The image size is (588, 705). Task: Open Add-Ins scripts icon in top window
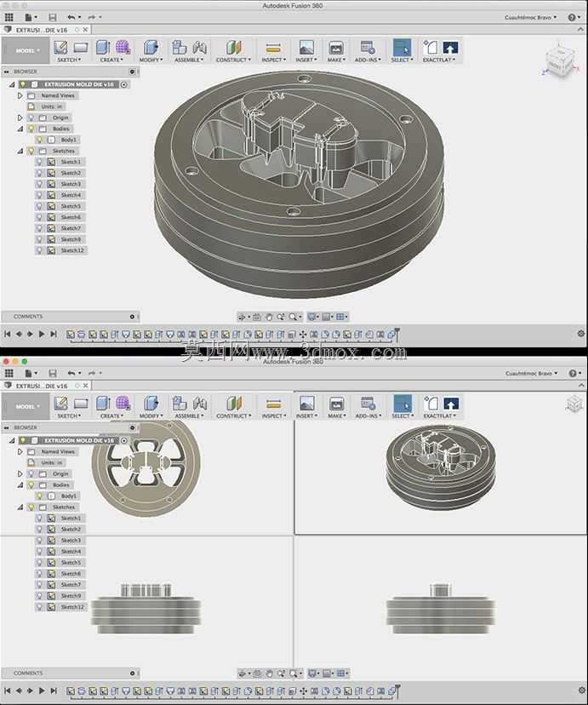click(x=368, y=48)
